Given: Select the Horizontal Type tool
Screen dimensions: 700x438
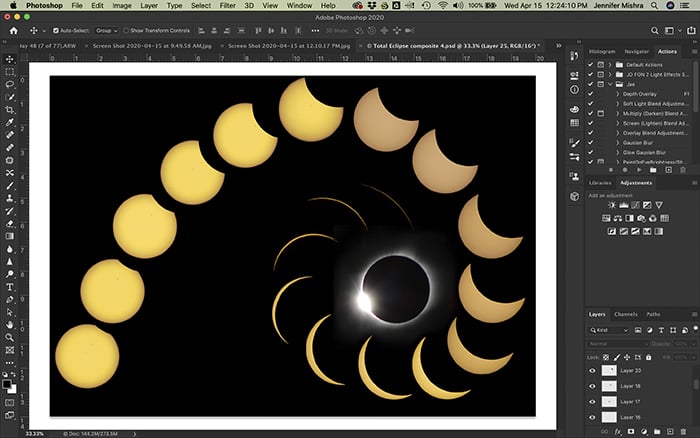Looking at the screenshot, I should coord(9,287).
